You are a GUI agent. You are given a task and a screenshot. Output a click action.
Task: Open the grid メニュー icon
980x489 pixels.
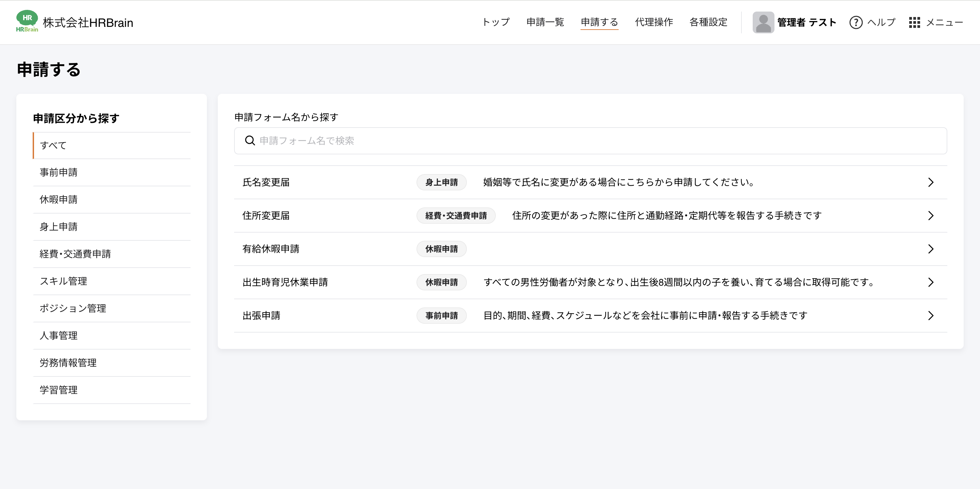pos(914,22)
